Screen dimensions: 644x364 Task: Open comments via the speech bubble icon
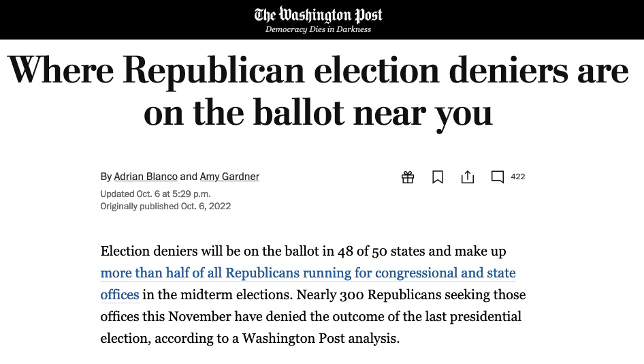point(498,177)
